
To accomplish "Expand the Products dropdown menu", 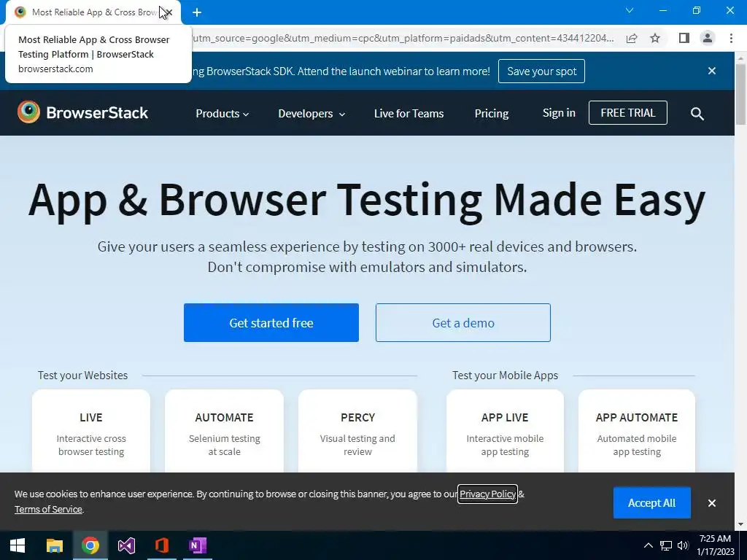I will (222, 113).
